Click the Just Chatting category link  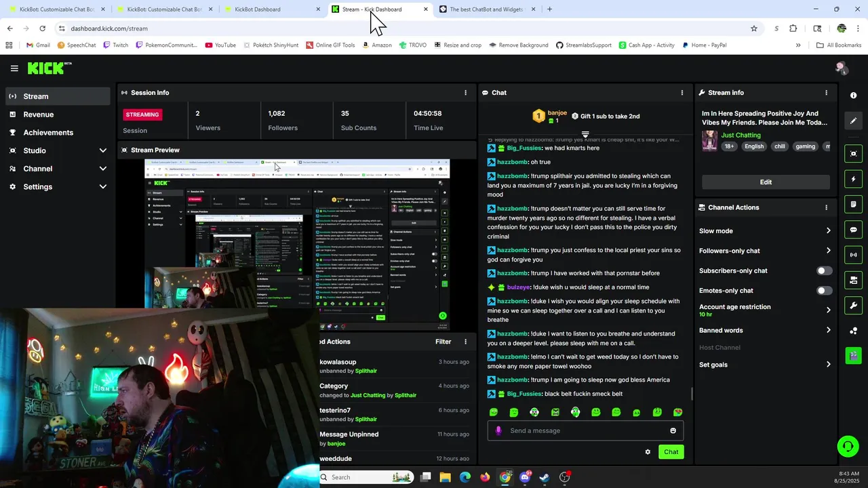coord(741,136)
